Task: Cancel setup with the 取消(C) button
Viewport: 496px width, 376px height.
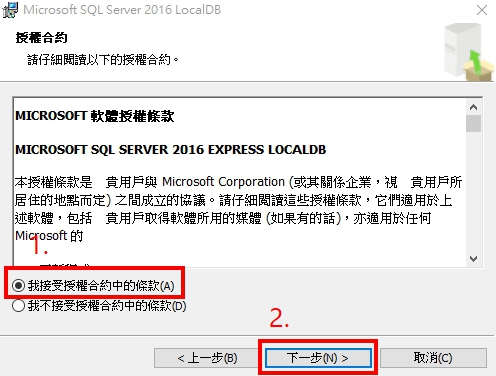Action: (x=433, y=358)
